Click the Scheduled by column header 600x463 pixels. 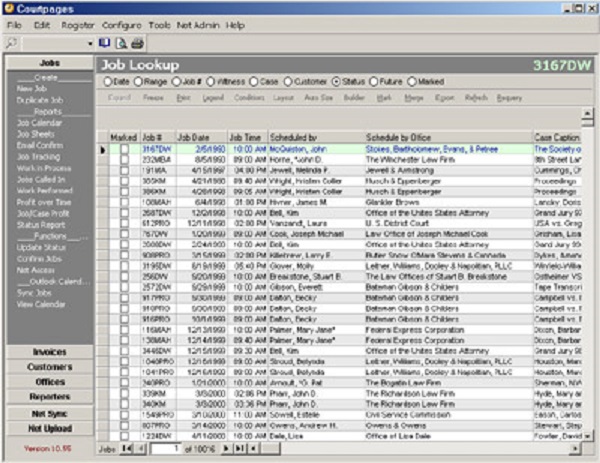point(316,137)
